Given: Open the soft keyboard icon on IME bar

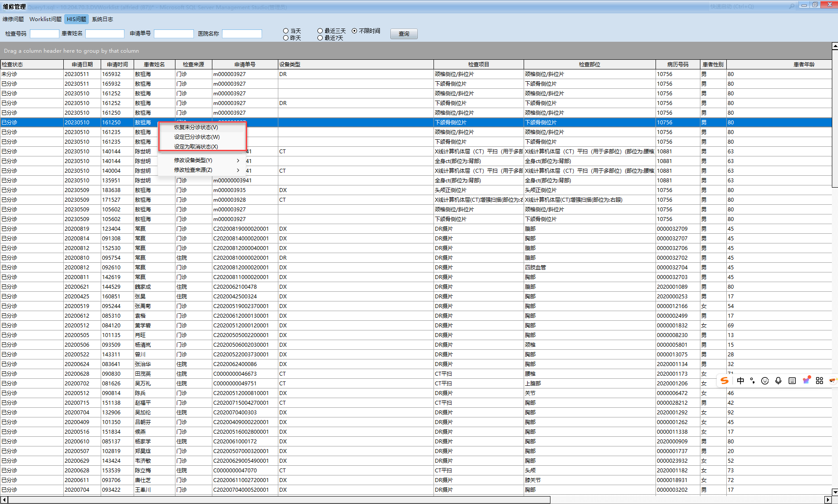Looking at the screenshot, I should pyautogui.click(x=792, y=381).
